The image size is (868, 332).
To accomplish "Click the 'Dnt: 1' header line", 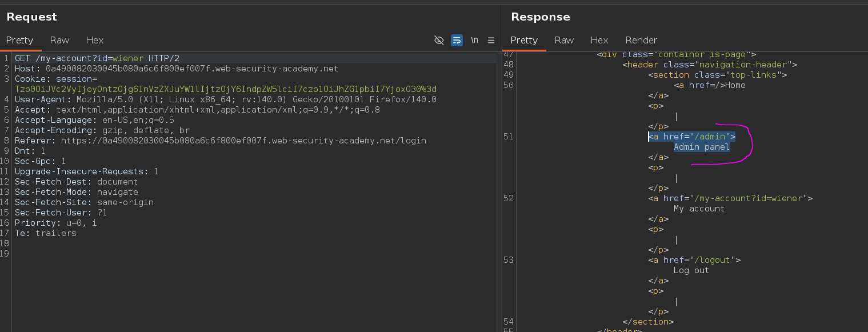I will point(30,151).
